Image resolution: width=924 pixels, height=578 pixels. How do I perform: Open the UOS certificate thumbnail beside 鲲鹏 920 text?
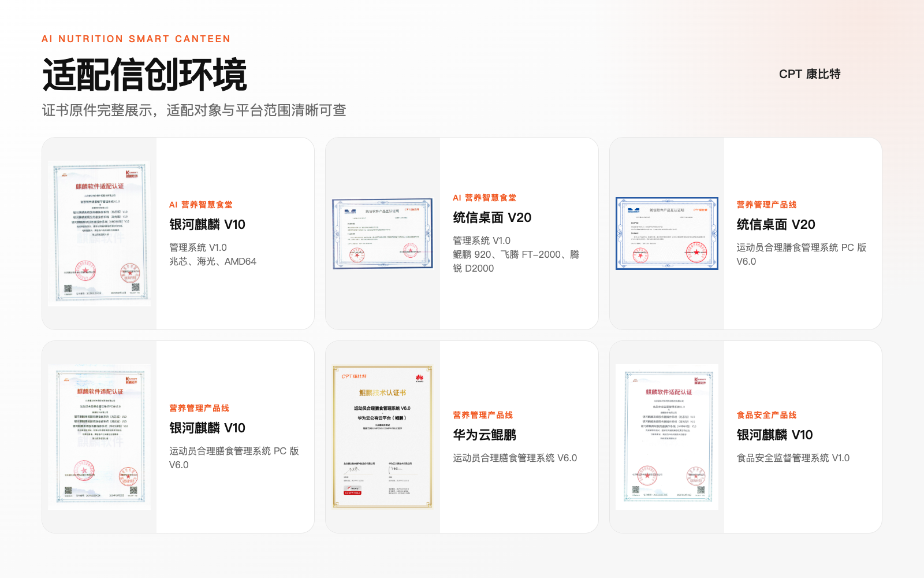(x=382, y=234)
